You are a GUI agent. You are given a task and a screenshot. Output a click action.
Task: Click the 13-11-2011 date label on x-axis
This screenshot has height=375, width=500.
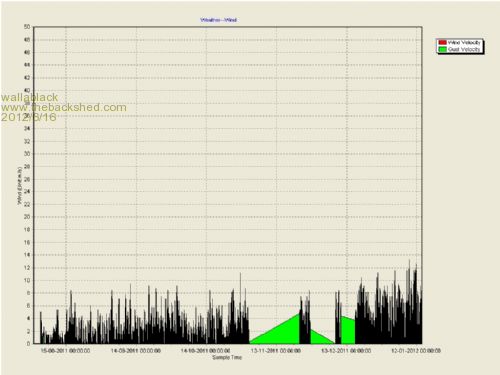click(276, 351)
